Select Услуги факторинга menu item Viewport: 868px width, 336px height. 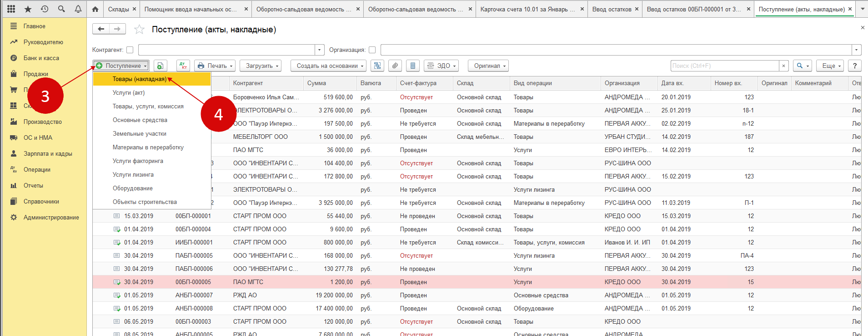(152, 161)
